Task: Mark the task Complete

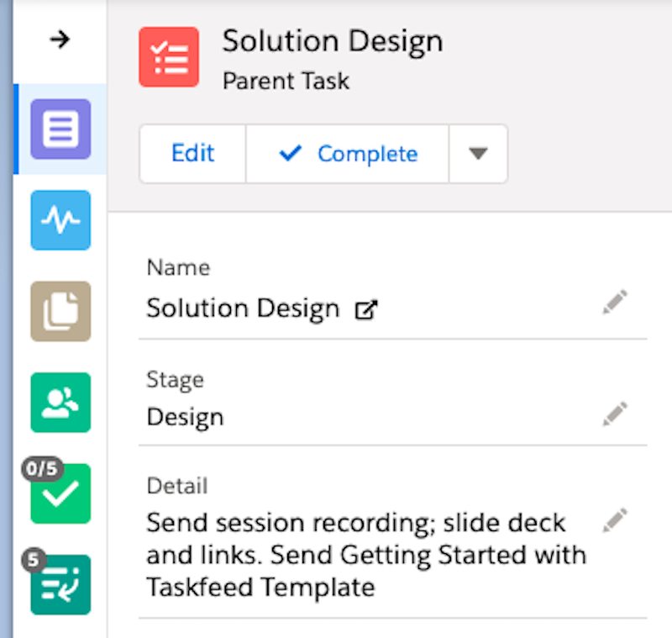Action: tap(347, 154)
